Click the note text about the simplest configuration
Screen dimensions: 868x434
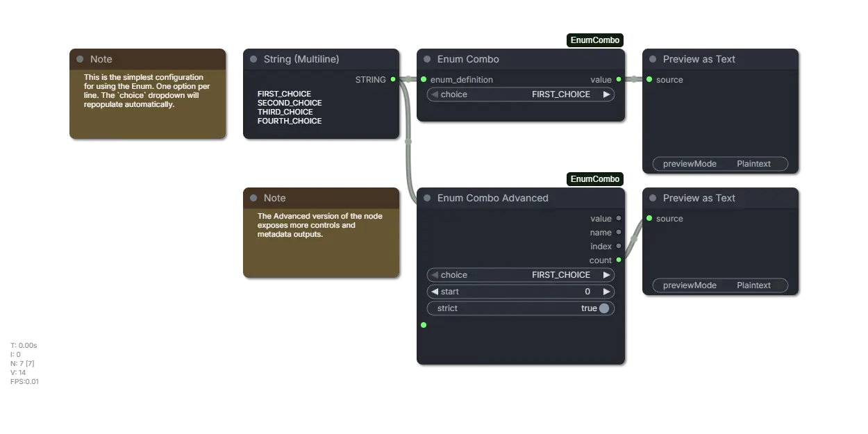147,91
